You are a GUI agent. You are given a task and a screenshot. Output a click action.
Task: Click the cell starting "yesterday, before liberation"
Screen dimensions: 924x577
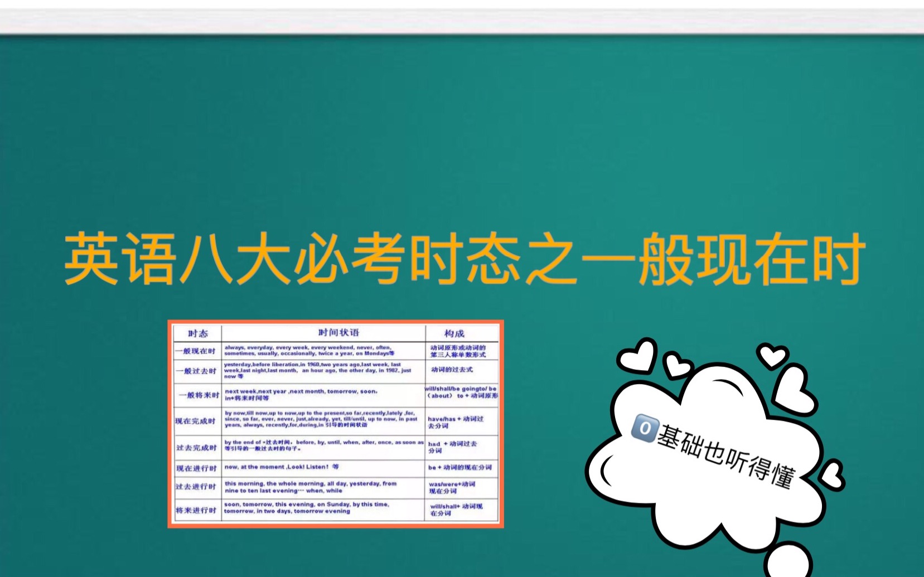coord(323,371)
